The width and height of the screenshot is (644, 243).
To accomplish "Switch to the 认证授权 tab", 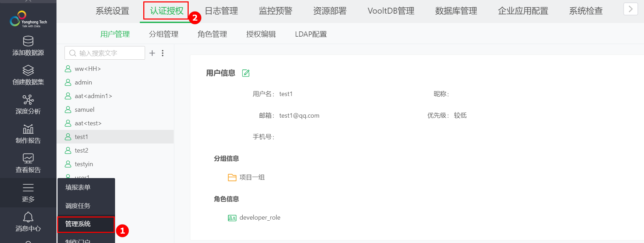I will click(167, 11).
